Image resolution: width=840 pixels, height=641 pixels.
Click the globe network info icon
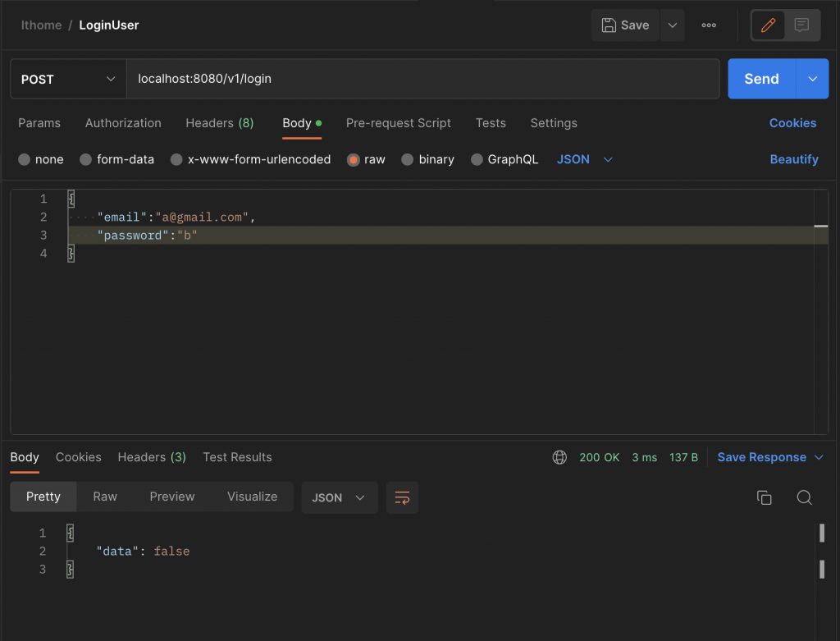point(559,457)
